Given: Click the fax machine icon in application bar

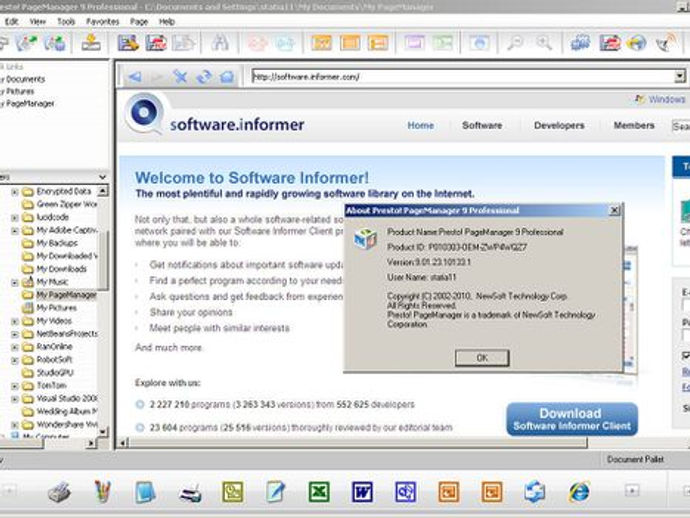Looking at the screenshot, I should click(190, 493).
